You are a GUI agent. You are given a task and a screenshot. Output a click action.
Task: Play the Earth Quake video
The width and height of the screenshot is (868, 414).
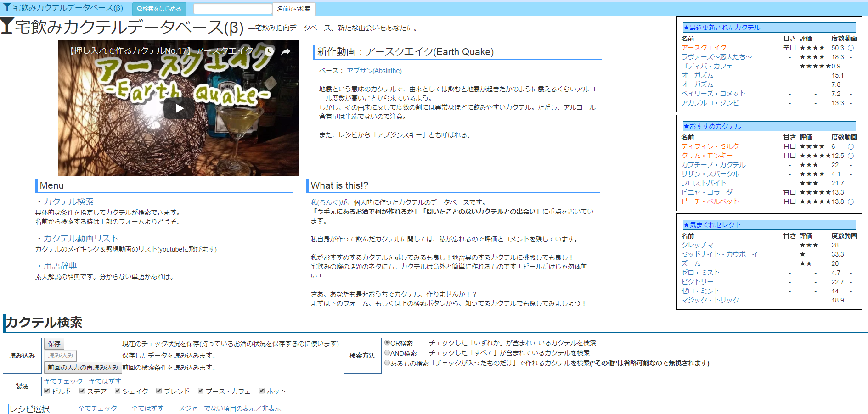coord(179,109)
